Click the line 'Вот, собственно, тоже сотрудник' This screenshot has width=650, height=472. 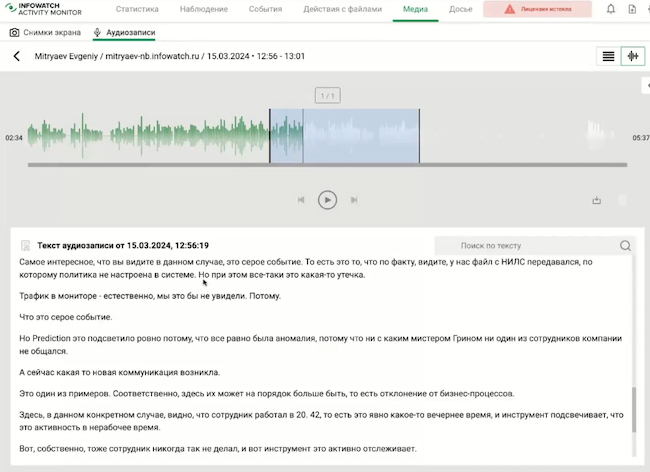218,448
